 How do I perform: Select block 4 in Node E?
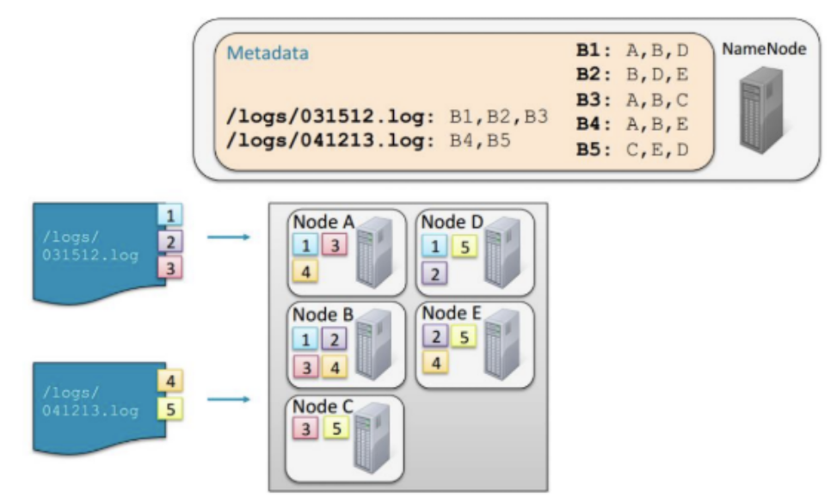coord(435,363)
